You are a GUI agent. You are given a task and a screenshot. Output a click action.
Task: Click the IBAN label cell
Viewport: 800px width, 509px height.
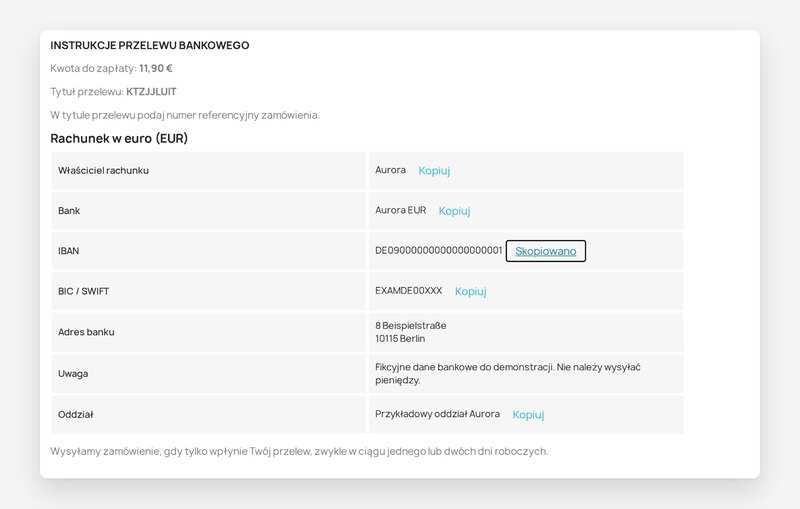208,251
